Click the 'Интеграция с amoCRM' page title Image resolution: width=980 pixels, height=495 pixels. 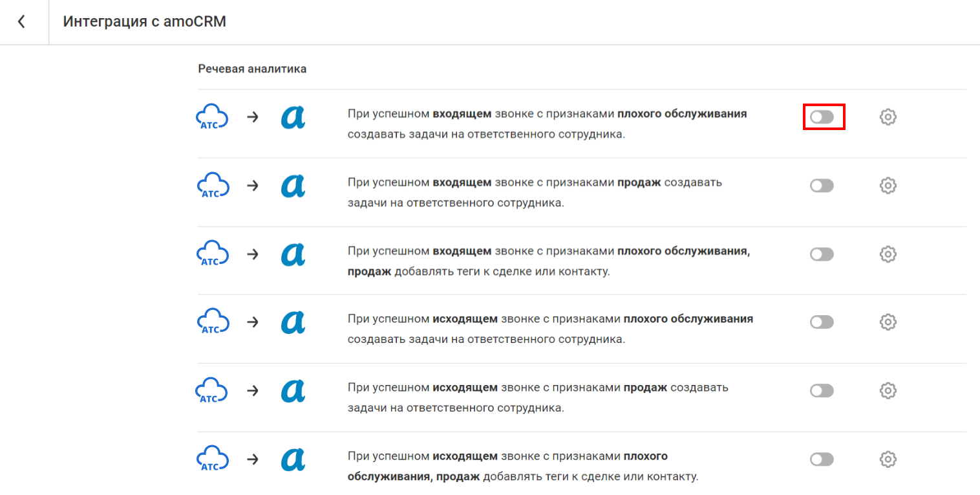pyautogui.click(x=144, y=21)
